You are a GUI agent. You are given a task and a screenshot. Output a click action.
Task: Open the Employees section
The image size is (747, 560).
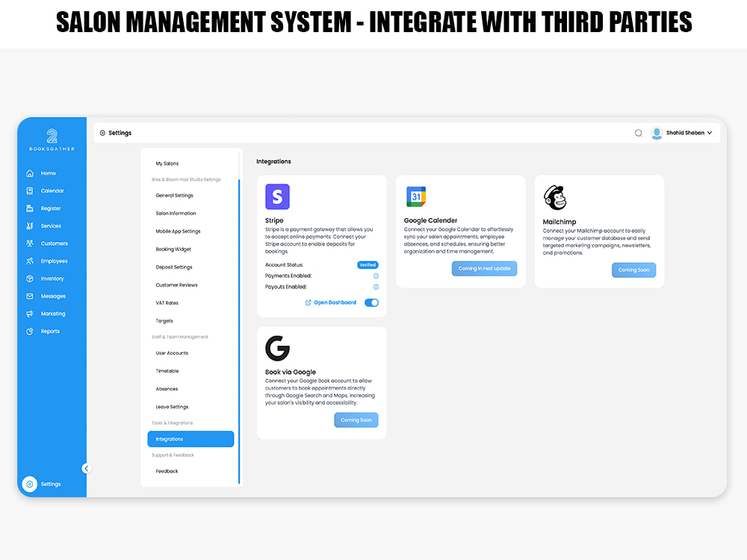[x=55, y=261]
